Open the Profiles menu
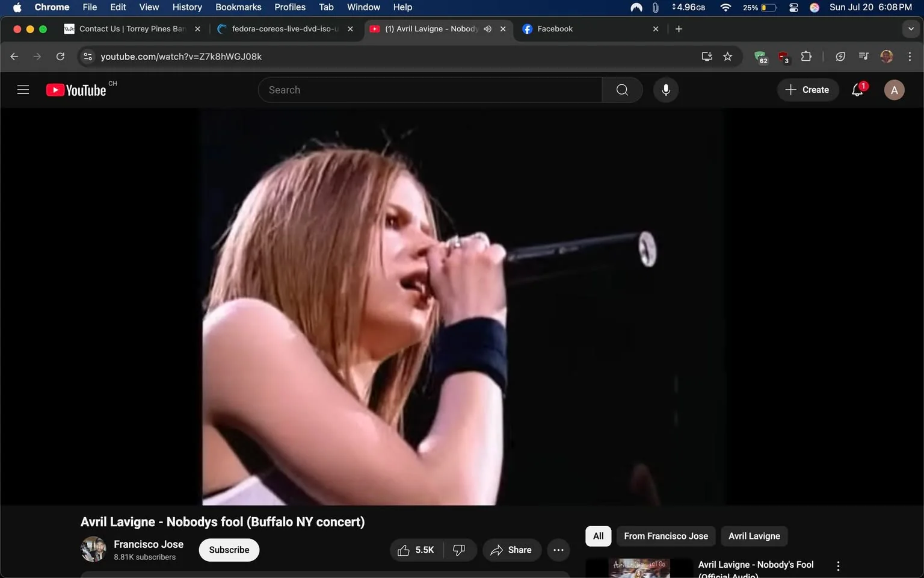Screen dimensions: 924x578 pyautogui.click(x=290, y=7)
